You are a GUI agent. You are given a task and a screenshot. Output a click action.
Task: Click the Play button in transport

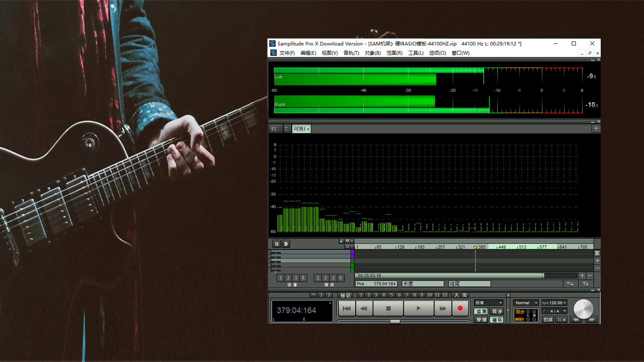419,308
